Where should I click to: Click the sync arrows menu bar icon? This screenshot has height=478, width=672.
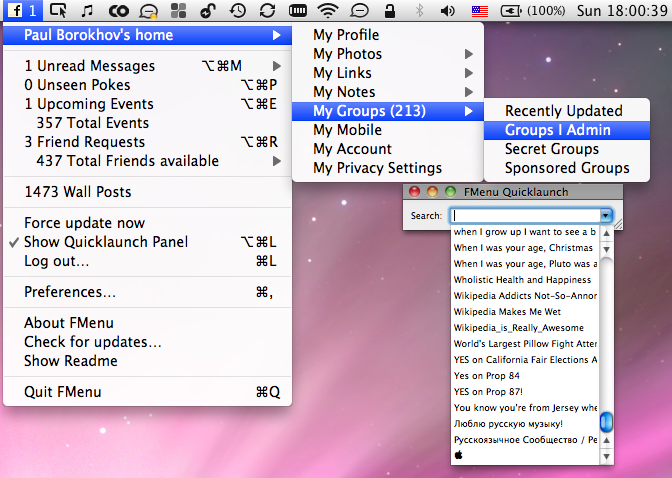click(x=267, y=11)
